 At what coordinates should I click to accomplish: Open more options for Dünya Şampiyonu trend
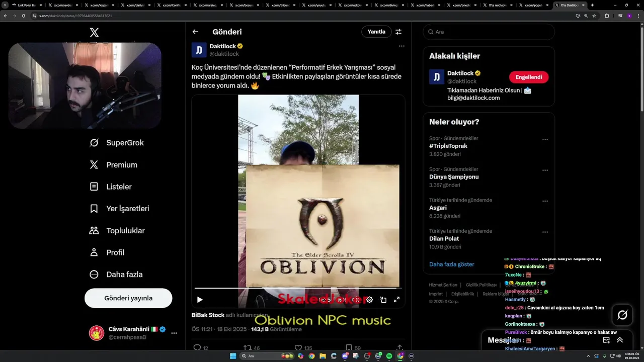(x=545, y=170)
